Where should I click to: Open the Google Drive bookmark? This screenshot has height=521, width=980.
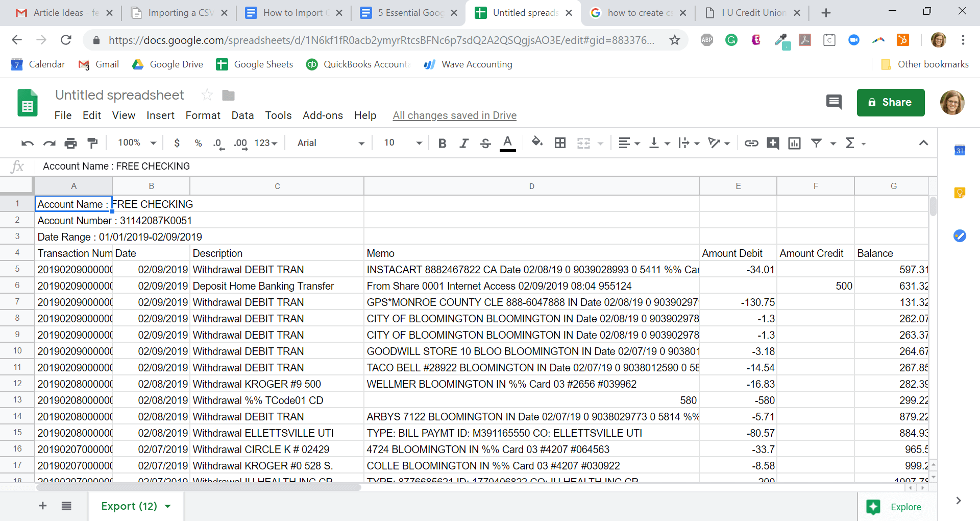click(167, 64)
